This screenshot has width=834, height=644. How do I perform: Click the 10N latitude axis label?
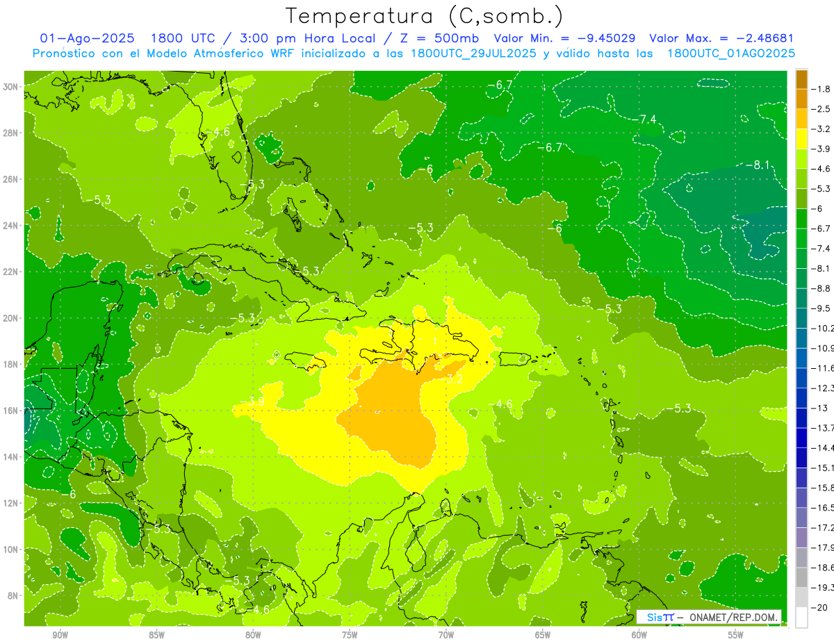[12, 549]
